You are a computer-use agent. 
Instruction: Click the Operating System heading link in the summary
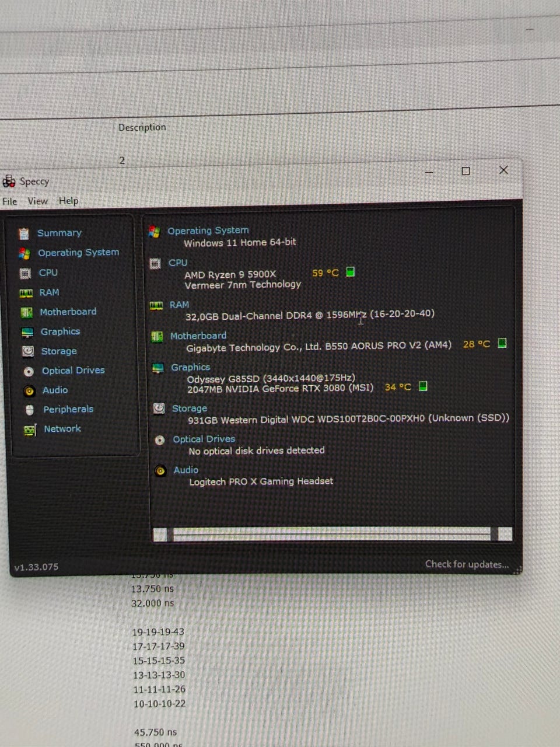click(208, 231)
